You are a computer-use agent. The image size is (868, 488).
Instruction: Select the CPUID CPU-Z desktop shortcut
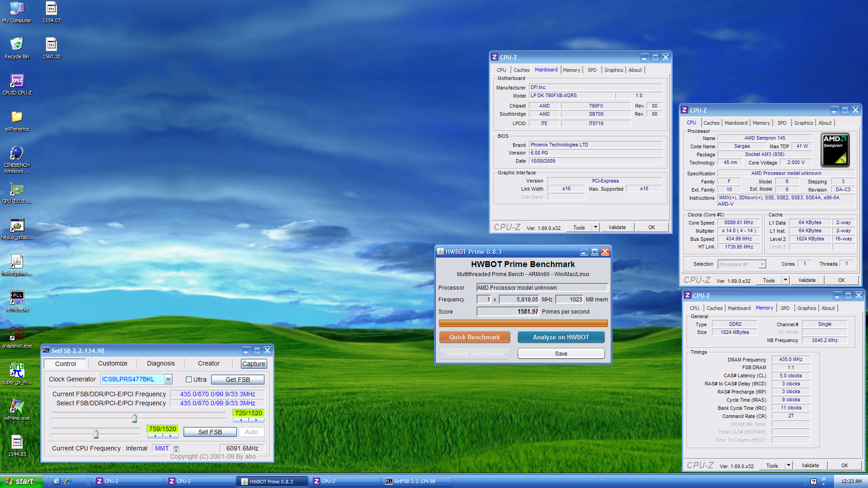point(17,84)
